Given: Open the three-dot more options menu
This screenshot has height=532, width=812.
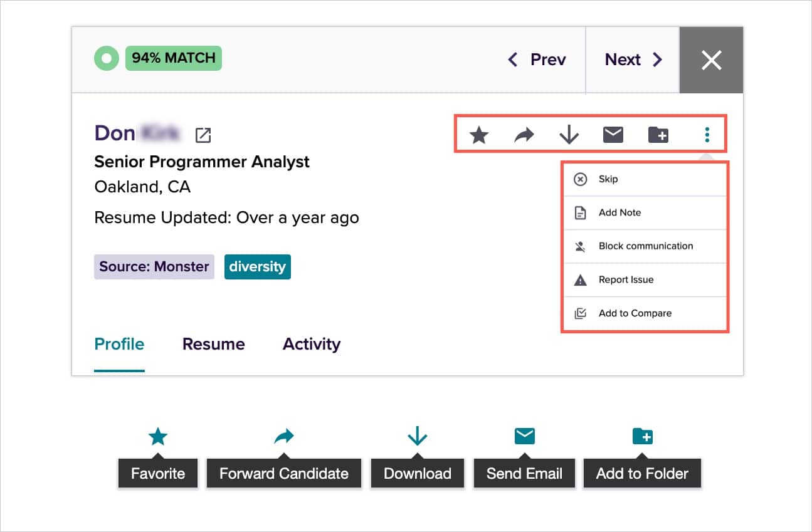Looking at the screenshot, I should tap(707, 135).
